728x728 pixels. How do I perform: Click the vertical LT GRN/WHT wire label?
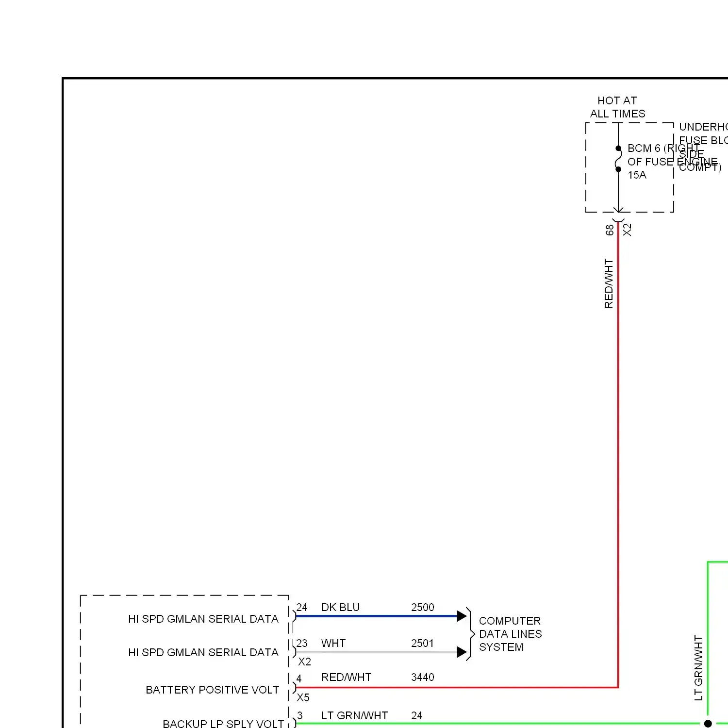point(698,668)
